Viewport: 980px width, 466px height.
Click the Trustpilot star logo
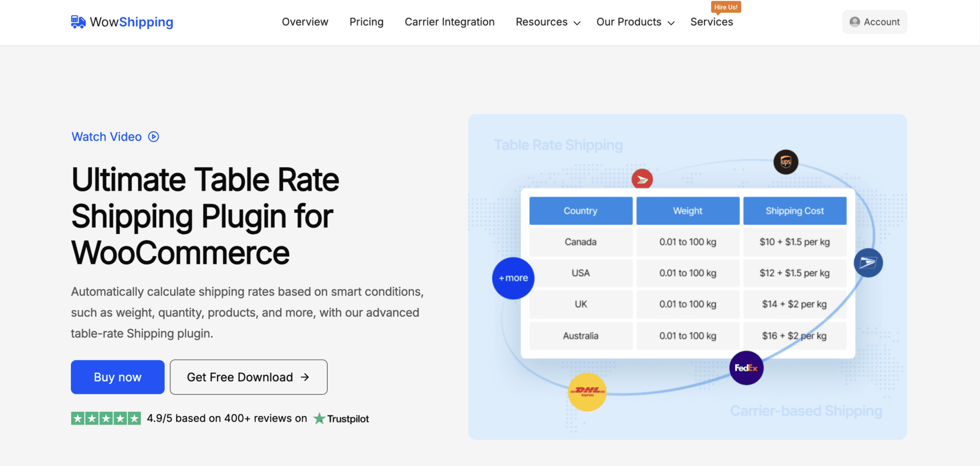tap(319, 419)
